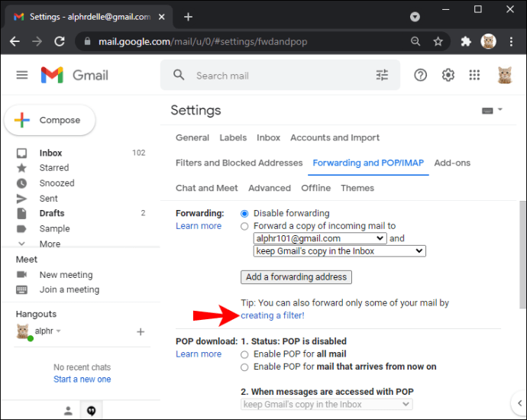Viewport: 527px width, 420px height.
Task: Open the Offline tab
Action: pyautogui.click(x=315, y=188)
